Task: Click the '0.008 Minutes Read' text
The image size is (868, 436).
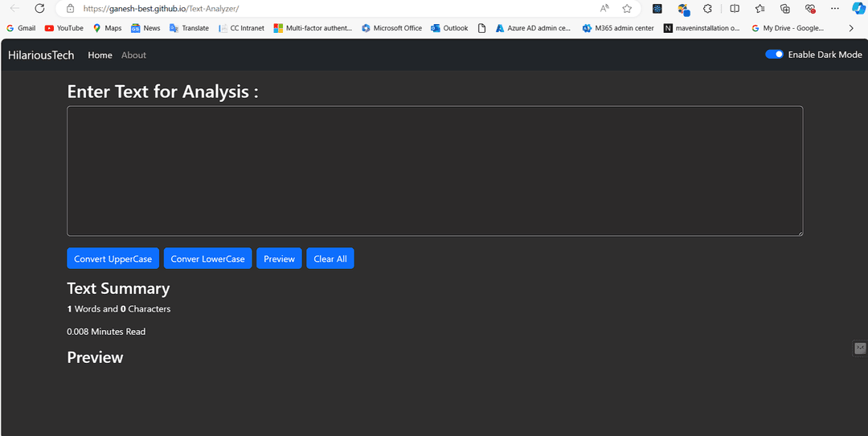Action: (x=106, y=332)
